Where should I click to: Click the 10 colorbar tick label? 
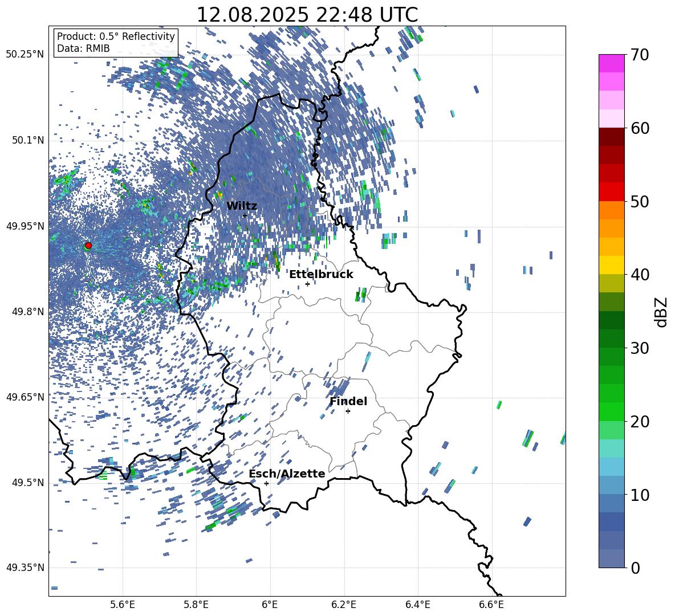pos(640,495)
